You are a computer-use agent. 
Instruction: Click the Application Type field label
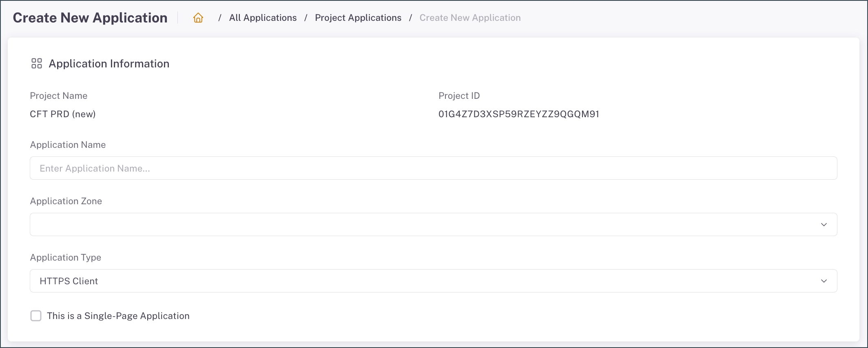tap(66, 257)
